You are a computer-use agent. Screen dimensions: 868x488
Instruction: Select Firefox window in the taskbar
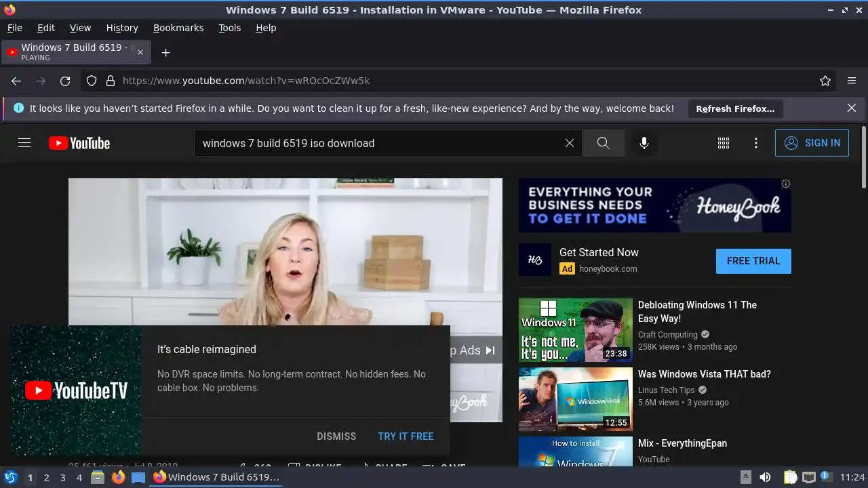(x=217, y=477)
